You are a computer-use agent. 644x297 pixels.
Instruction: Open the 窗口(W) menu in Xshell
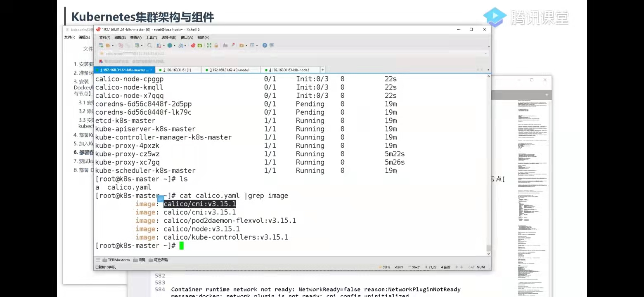click(x=187, y=38)
